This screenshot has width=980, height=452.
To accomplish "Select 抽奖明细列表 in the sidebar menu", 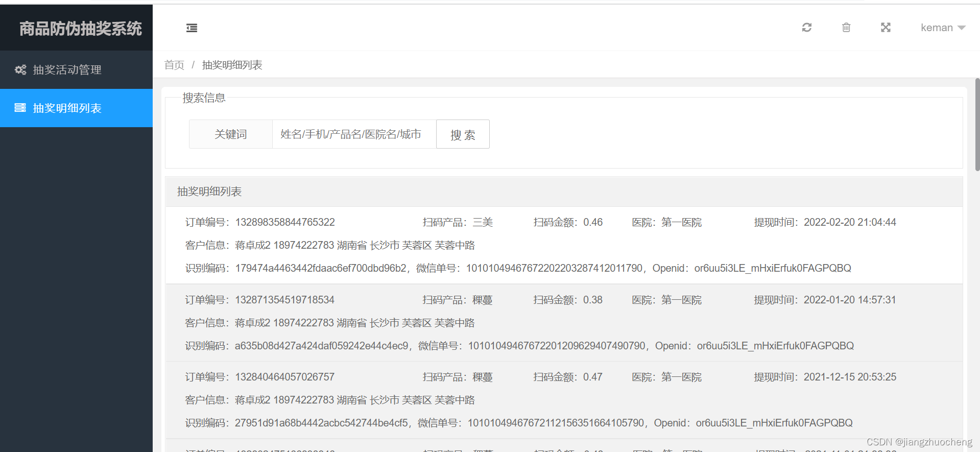I will (x=76, y=108).
